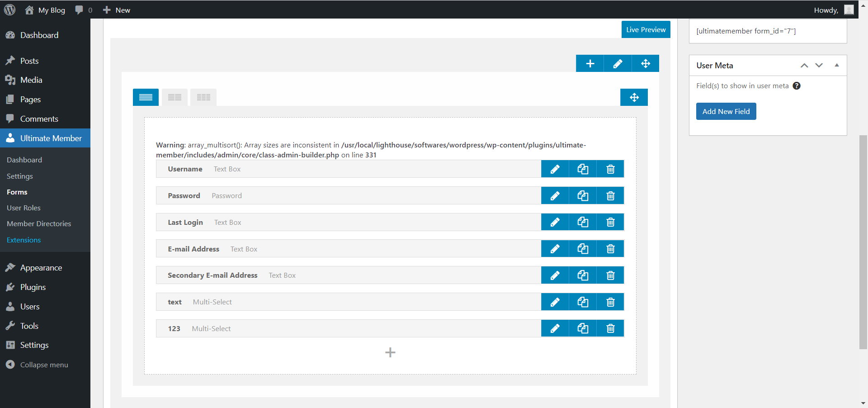Open the Howdy user account menu
Viewport: 868px width, 408px height.
pos(834,10)
